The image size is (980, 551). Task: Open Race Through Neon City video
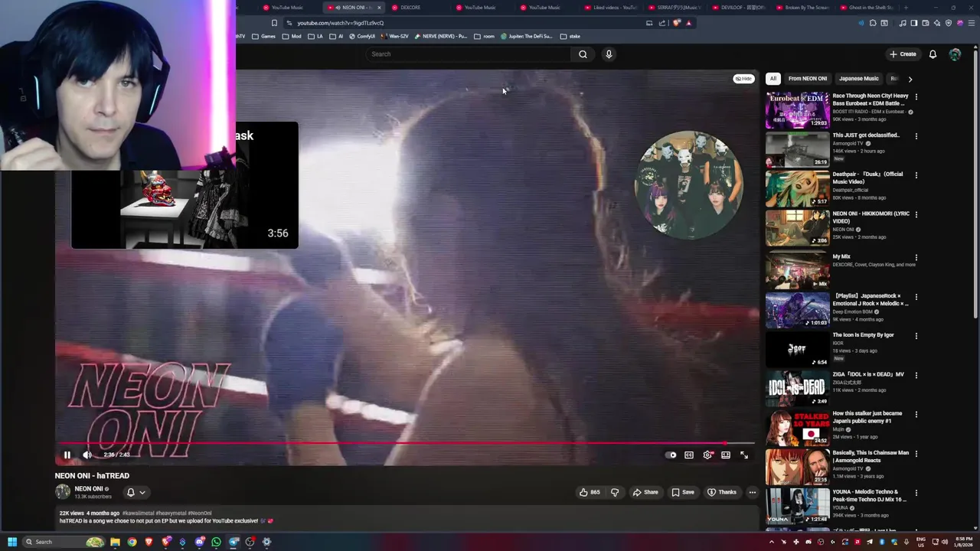pos(797,110)
